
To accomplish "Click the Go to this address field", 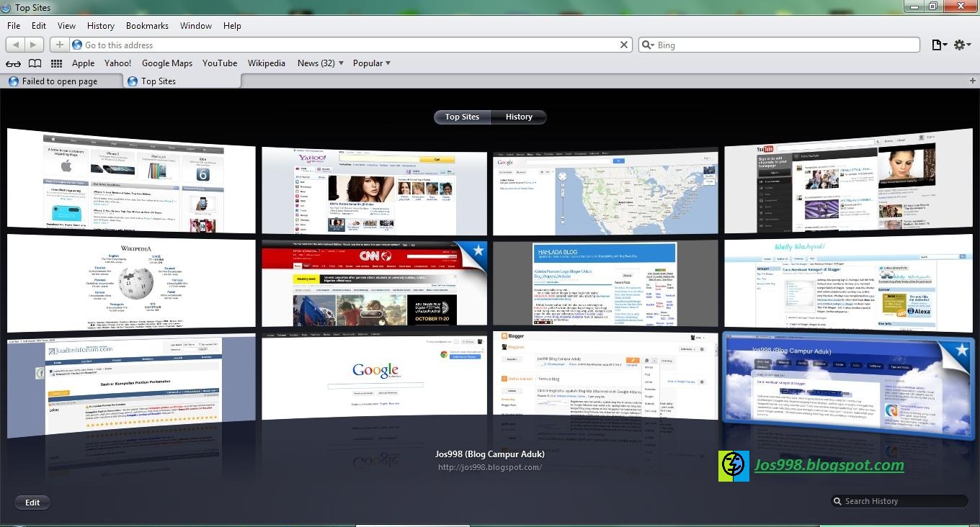I will coord(349,45).
